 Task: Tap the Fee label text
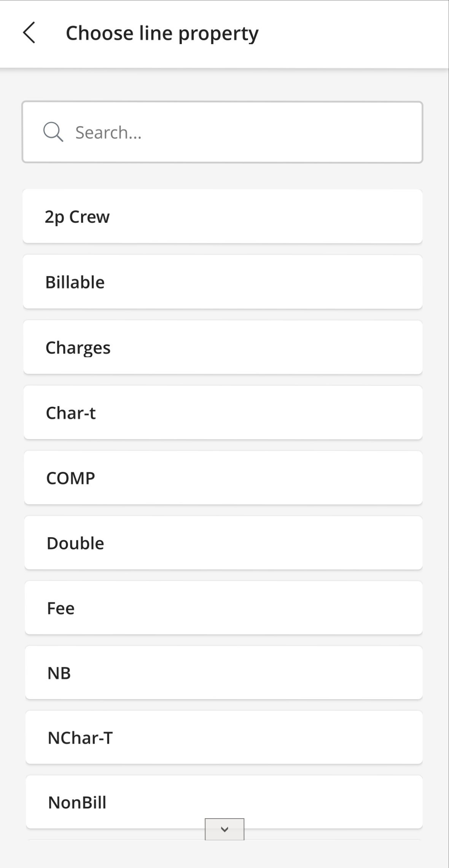[x=61, y=608]
